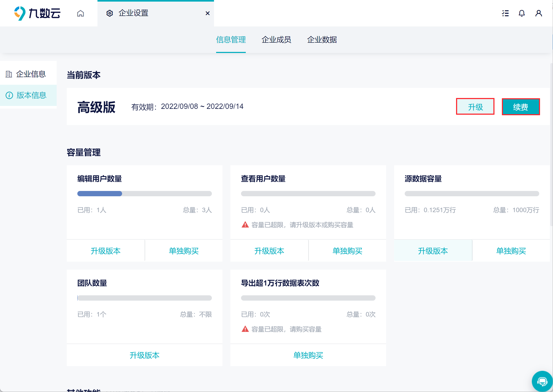Screen dimensions: 553x392
Task: Click the 续费 renew button
Action: point(520,107)
